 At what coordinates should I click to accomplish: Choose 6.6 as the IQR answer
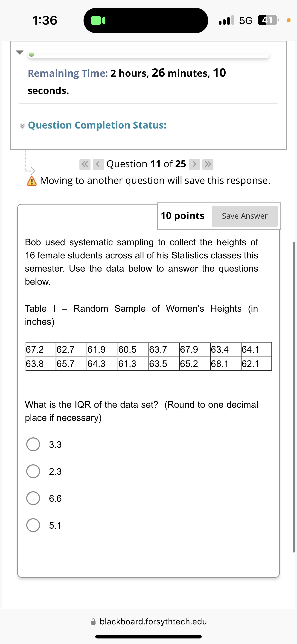coord(33,498)
